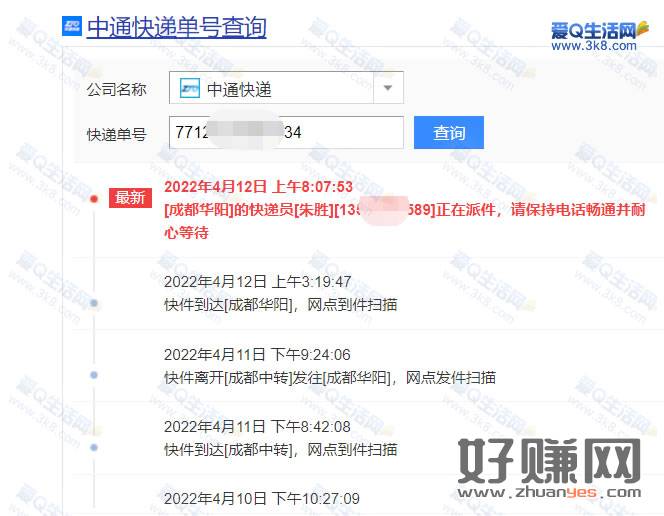
Task: Click the timeline dot beside 快件到达[成都中转]
Action: click(94, 447)
